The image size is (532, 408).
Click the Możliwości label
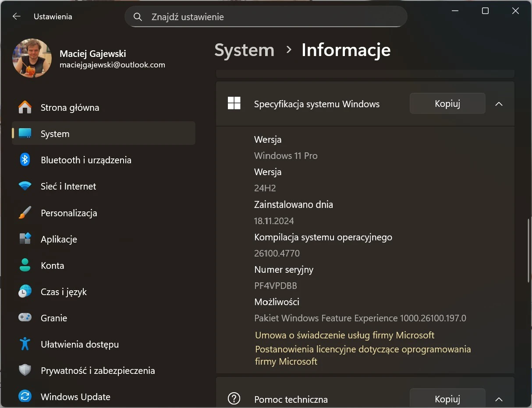[277, 302]
